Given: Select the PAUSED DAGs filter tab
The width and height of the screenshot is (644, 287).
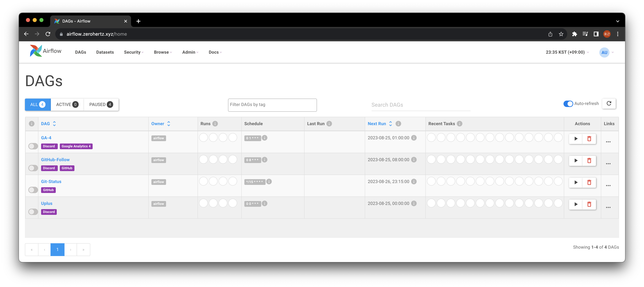Looking at the screenshot, I should coord(101,105).
